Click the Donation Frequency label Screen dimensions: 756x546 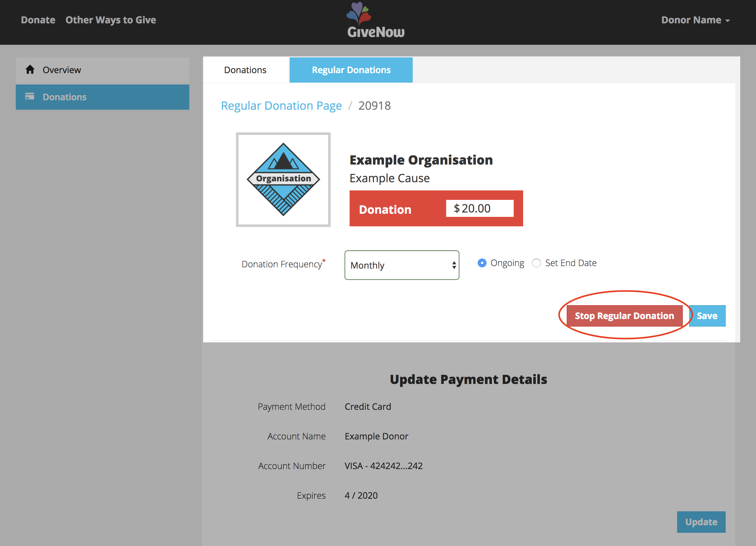pyautogui.click(x=283, y=264)
